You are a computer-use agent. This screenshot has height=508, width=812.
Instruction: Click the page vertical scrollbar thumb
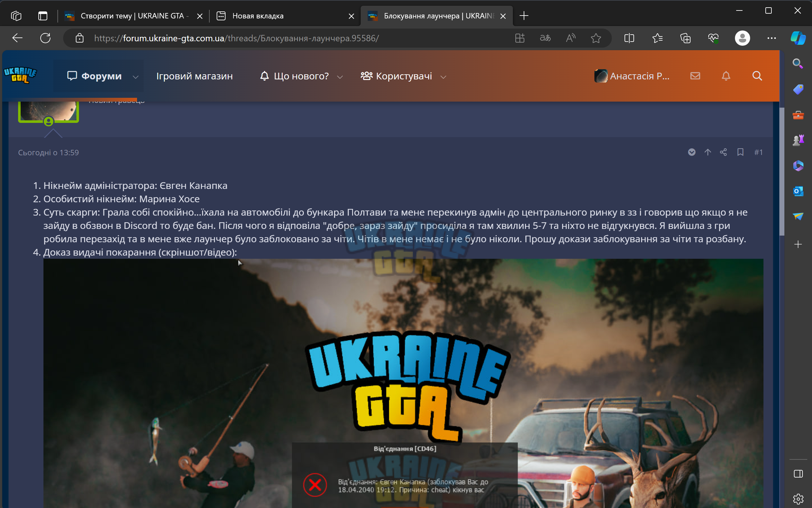782,171
